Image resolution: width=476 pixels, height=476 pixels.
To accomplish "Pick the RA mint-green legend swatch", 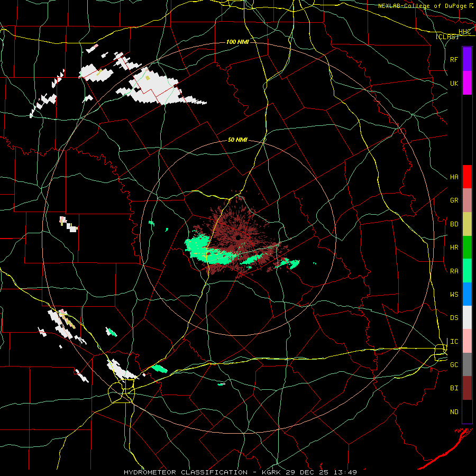I will point(467,271).
